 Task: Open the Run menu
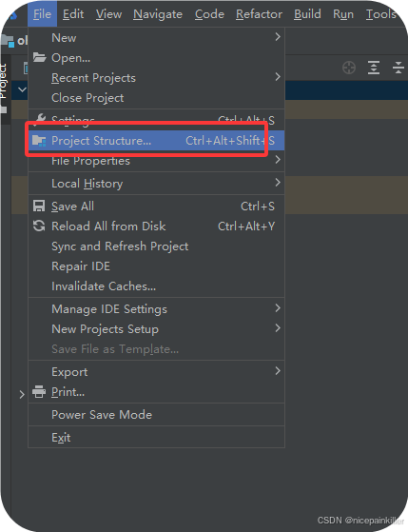click(343, 14)
